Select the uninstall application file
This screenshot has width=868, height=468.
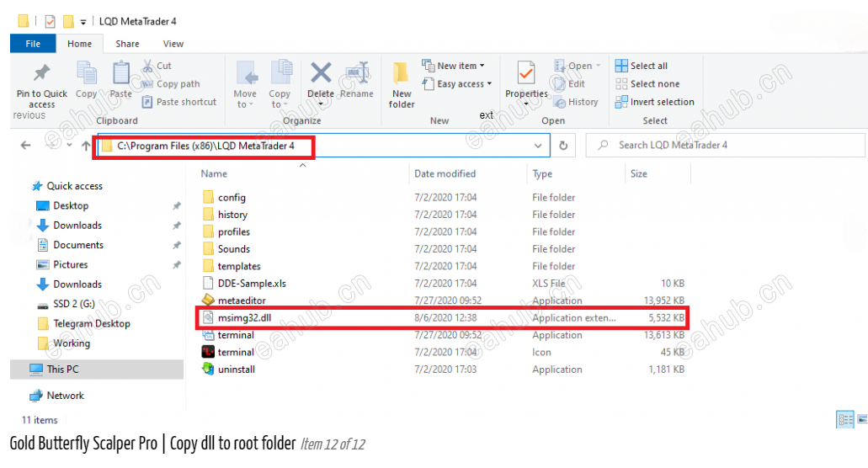click(x=229, y=369)
